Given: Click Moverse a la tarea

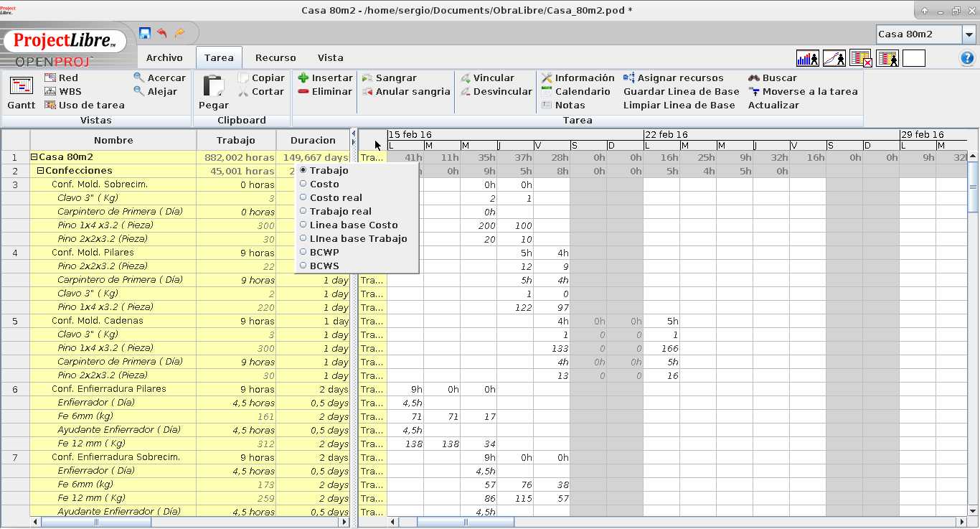Looking at the screenshot, I should 803,91.
